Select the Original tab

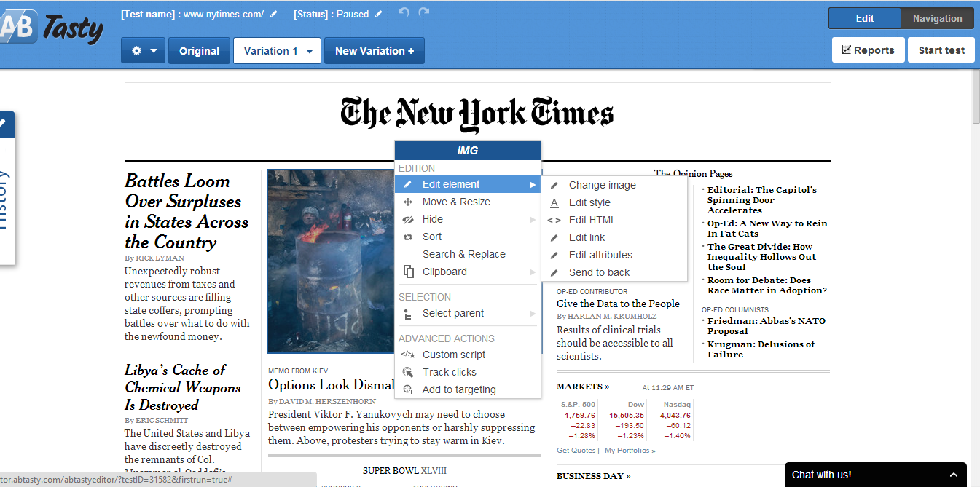pos(199,51)
